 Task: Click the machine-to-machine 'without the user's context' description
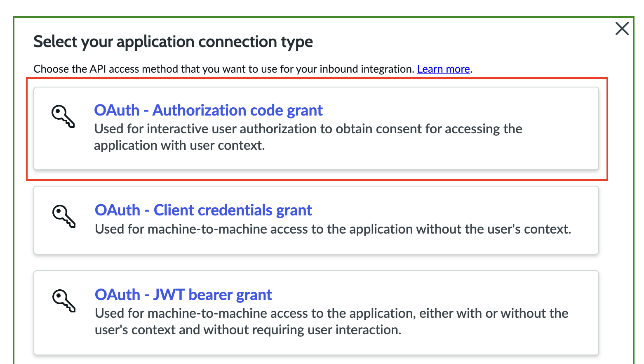tap(333, 229)
